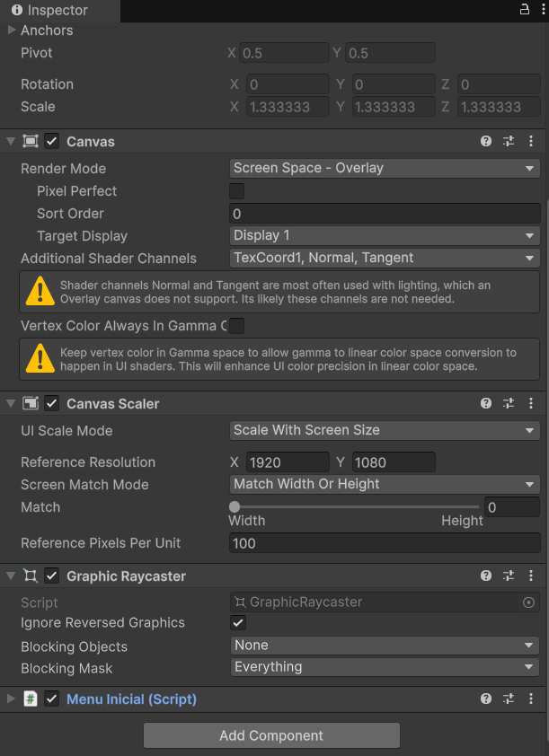Disable the Graphic Raycaster component checkbox
549x756 pixels.
click(51, 576)
